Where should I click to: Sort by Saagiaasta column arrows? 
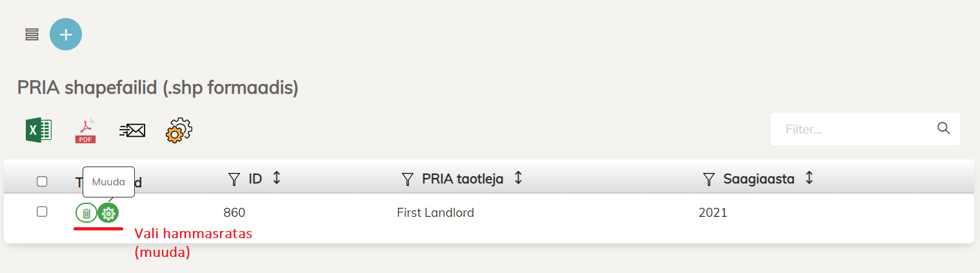pos(809,178)
